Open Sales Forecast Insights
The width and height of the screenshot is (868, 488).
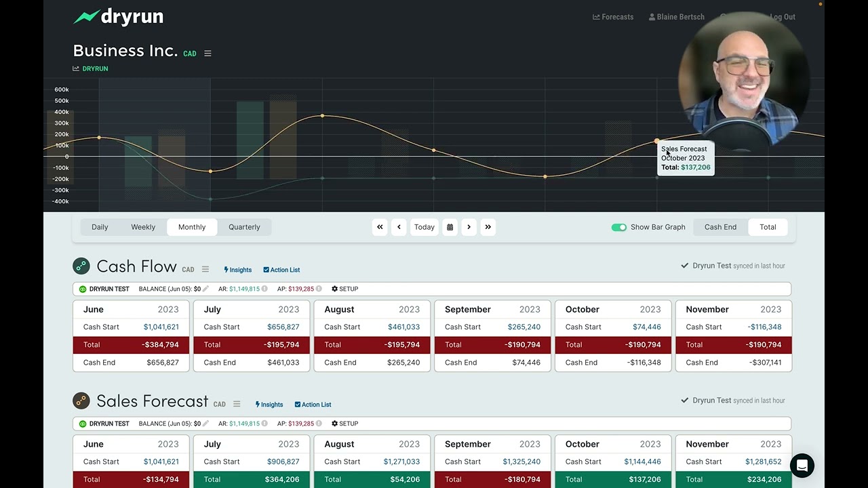269,405
